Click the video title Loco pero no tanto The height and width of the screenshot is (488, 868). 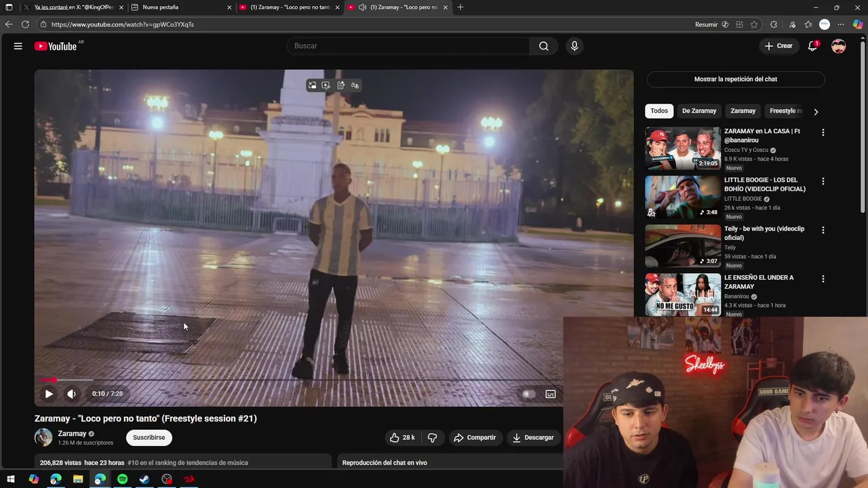(x=146, y=419)
